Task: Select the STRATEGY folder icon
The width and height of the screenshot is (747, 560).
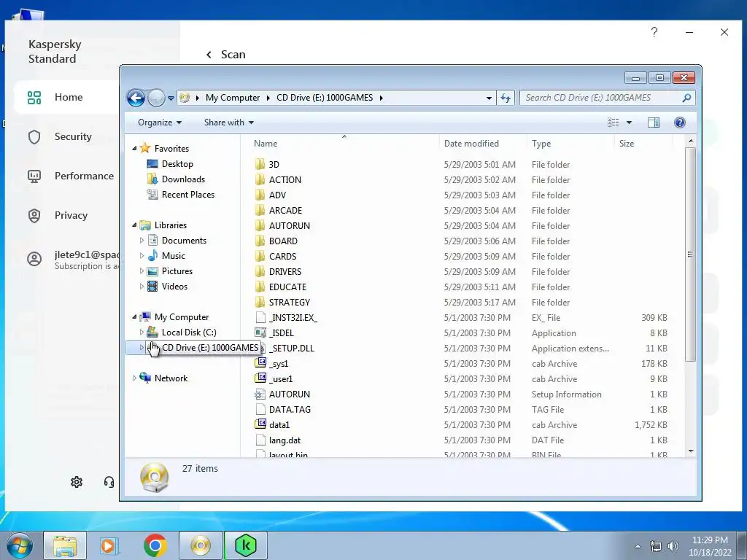Action: point(260,303)
